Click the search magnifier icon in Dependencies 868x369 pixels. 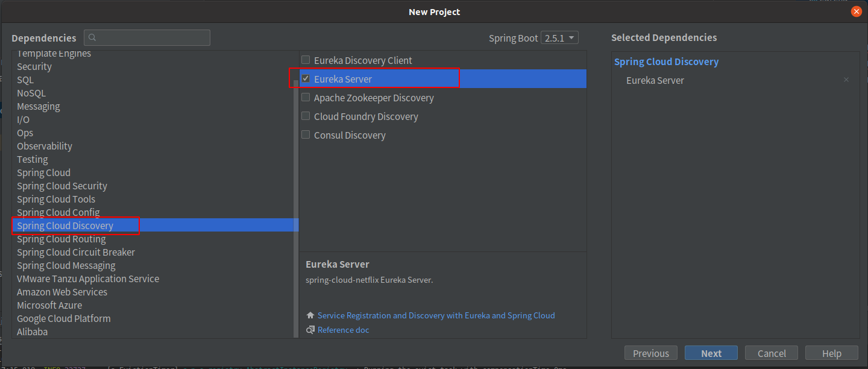pos(92,38)
